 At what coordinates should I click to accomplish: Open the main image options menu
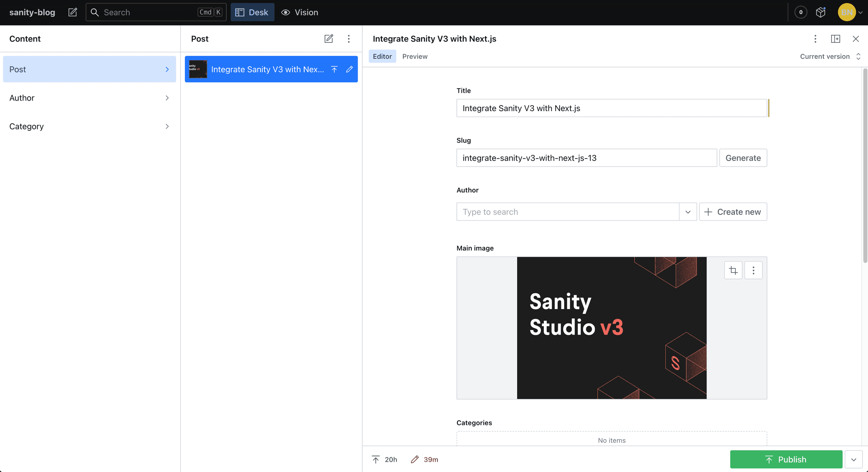(x=754, y=270)
